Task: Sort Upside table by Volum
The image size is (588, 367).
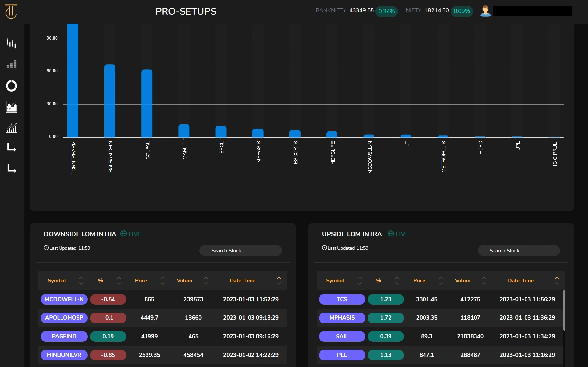Action: (484, 280)
